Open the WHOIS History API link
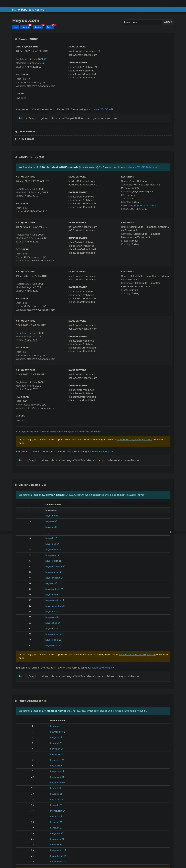 click(103, 452)
